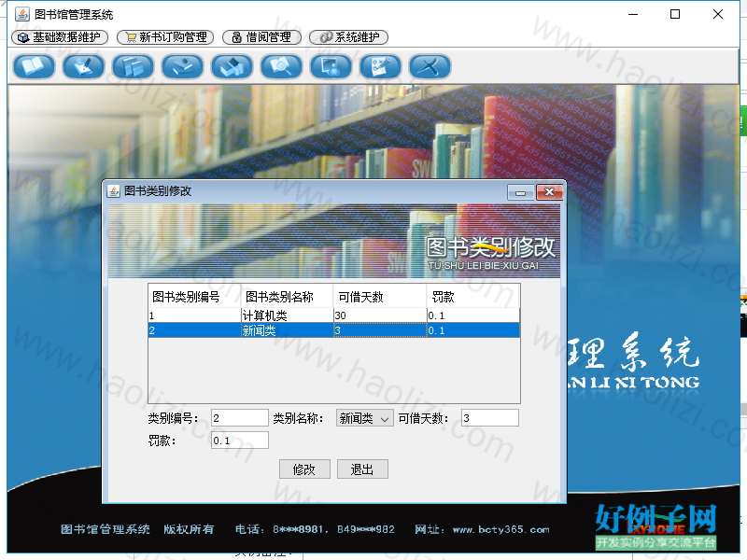Click the magnifying glass search toolbar icon

[x=282, y=66]
